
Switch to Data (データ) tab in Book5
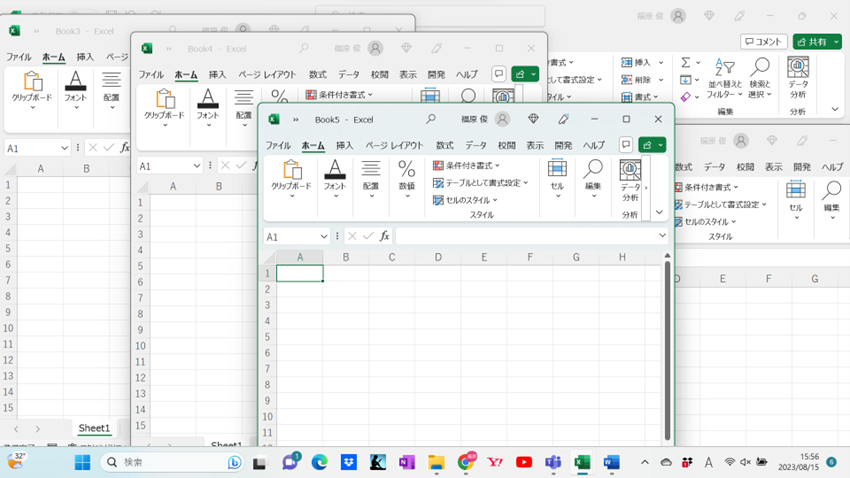point(476,145)
